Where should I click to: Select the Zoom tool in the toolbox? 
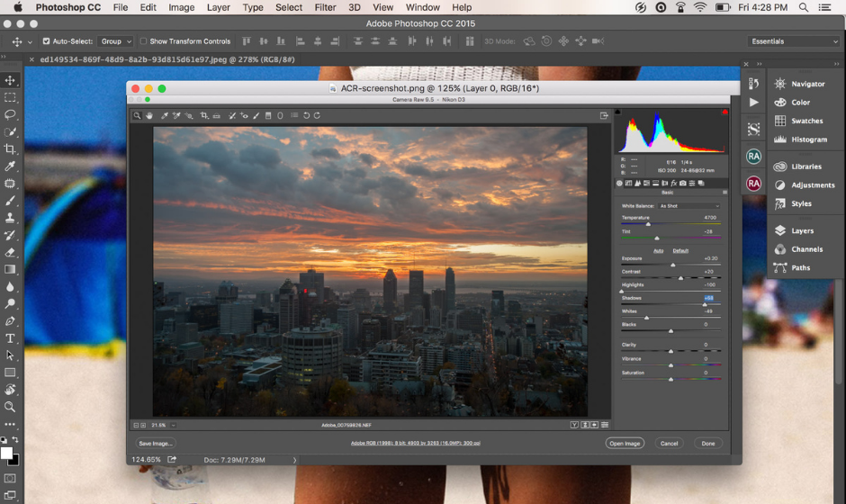10,407
